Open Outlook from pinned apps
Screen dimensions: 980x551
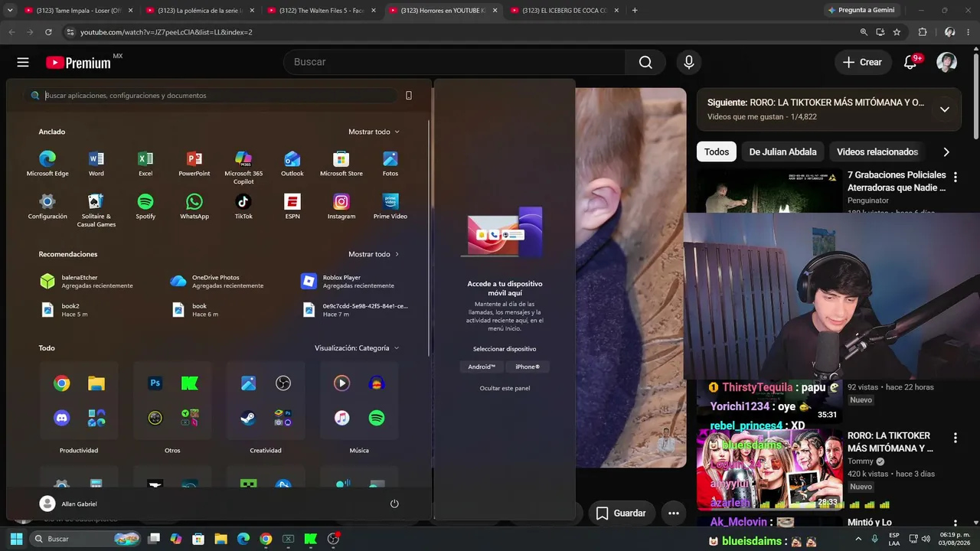pos(292,164)
